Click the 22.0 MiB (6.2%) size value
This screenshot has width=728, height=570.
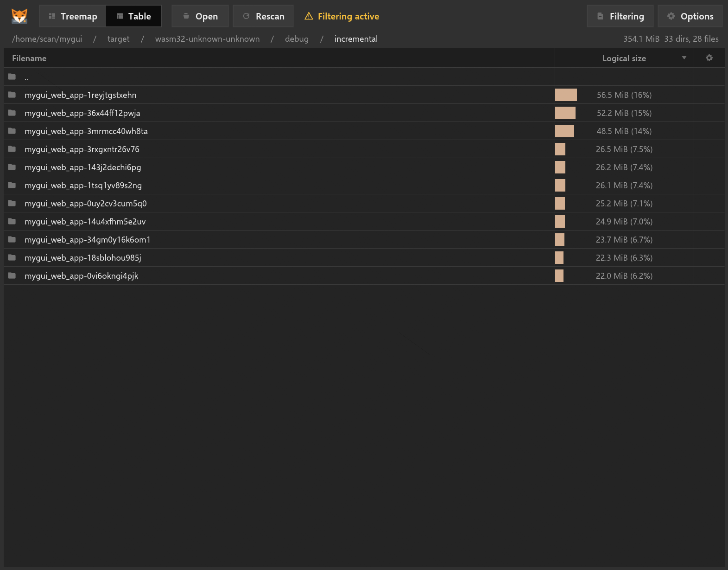coord(624,276)
